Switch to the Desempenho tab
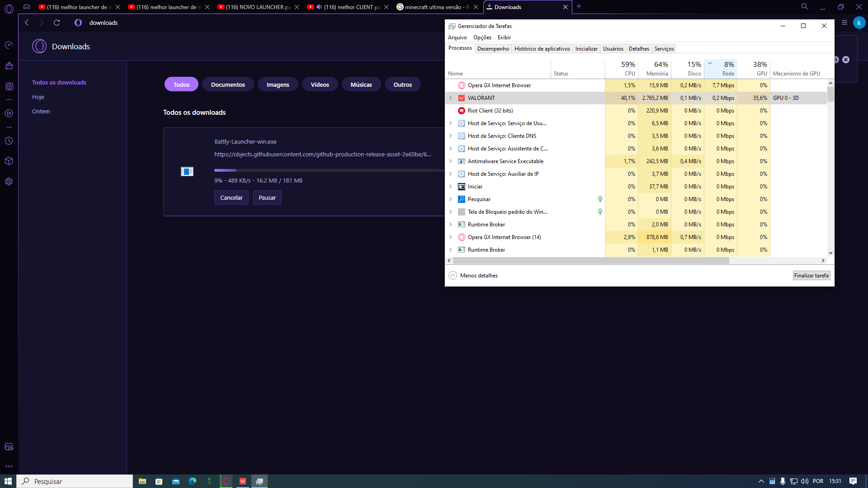The height and width of the screenshot is (488, 868). pos(493,49)
